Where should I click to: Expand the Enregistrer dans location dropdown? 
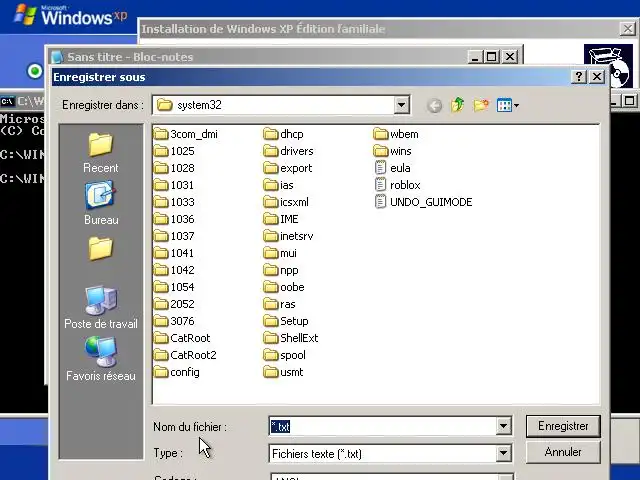[x=401, y=105]
